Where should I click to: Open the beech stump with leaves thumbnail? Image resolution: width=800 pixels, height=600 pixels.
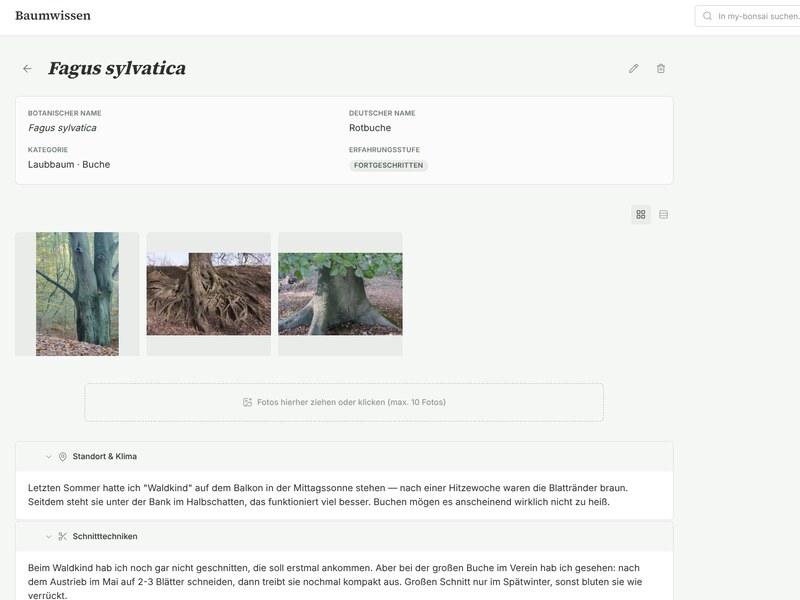pyautogui.click(x=340, y=294)
